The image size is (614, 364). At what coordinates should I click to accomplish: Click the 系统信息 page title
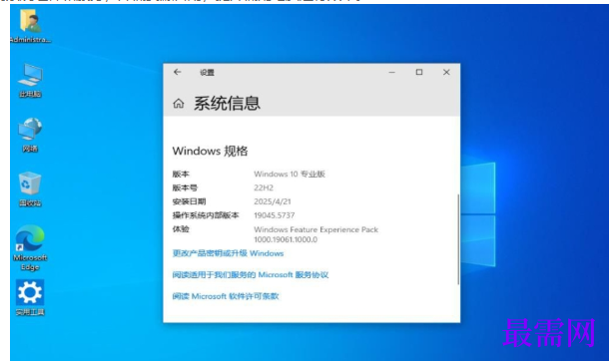click(x=227, y=104)
